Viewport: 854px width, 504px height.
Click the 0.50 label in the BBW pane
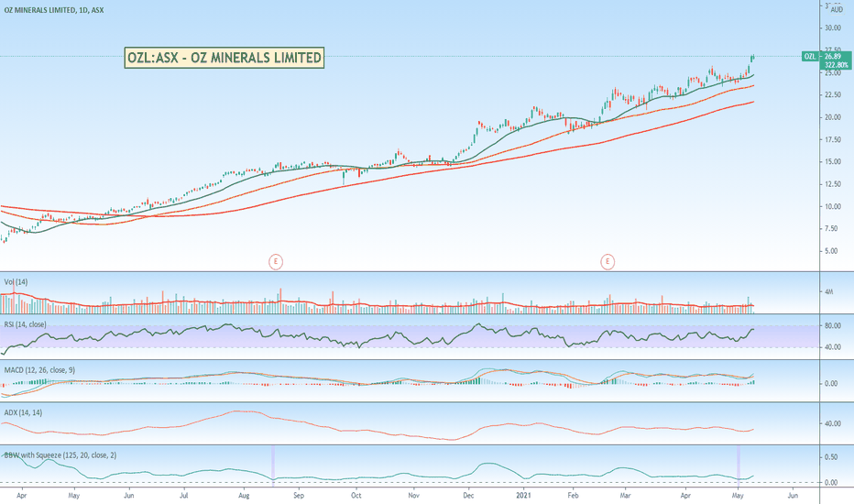point(831,457)
